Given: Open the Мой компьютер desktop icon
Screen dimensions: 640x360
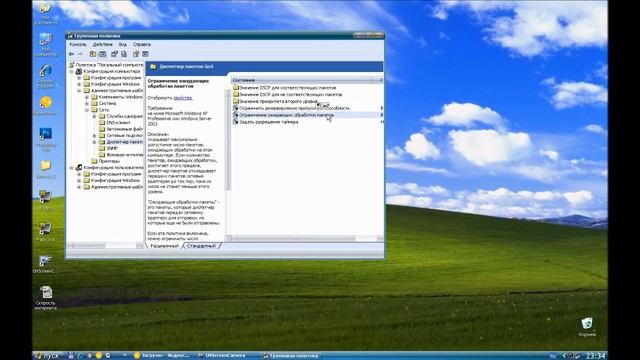Looking at the screenshot, I should (x=45, y=44).
